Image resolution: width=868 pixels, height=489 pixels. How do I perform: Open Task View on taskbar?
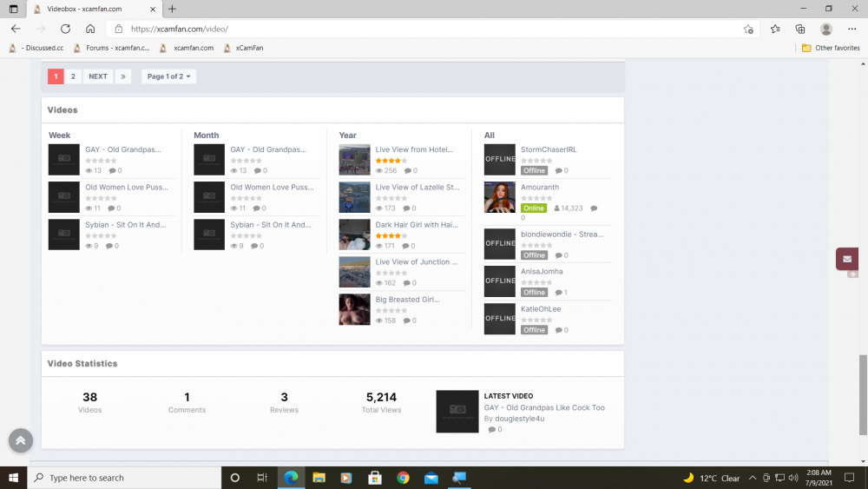tap(262, 478)
